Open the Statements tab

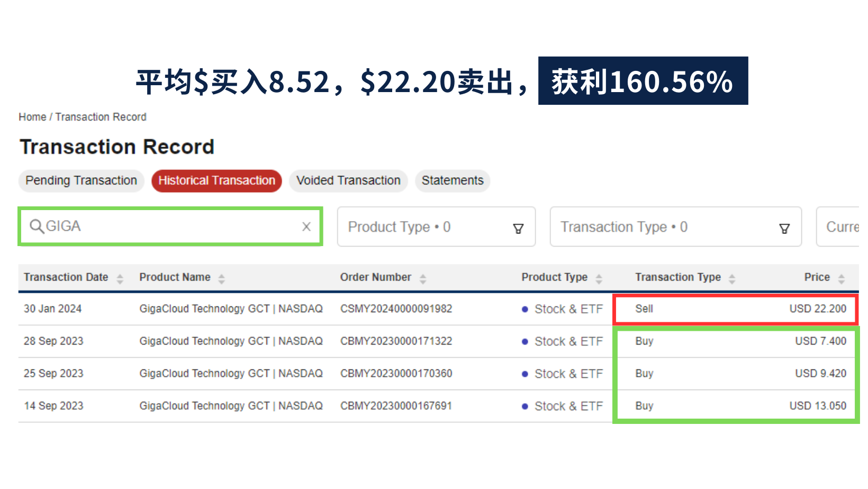pos(453,180)
